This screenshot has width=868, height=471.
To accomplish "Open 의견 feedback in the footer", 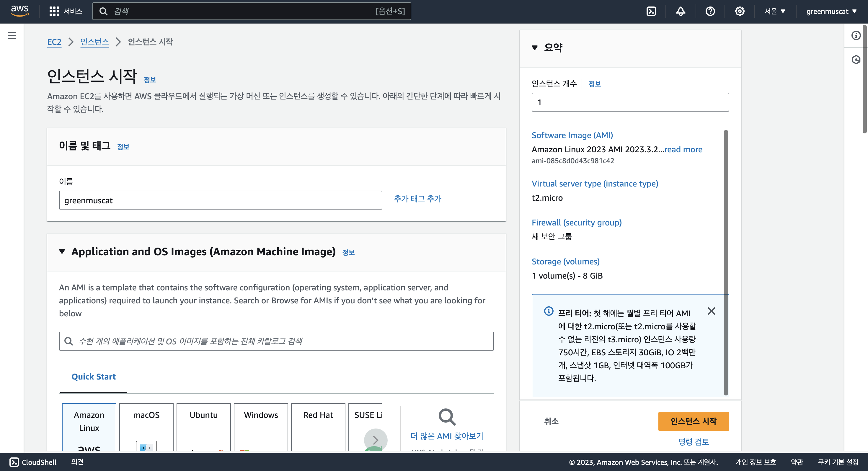I will [x=77, y=462].
